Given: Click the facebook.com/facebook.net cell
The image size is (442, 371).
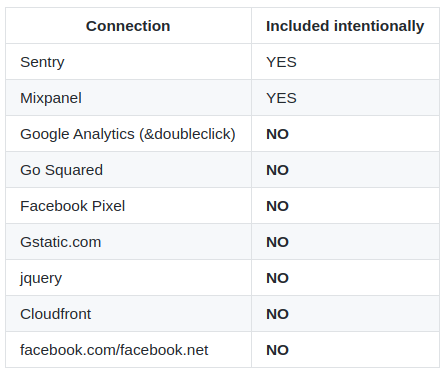Looking at the screenshot, I should (128, 350).
